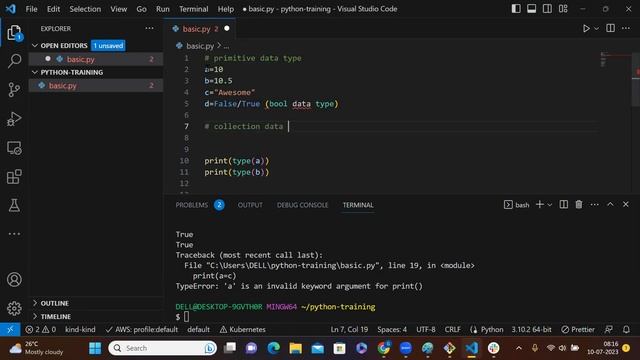Show additional activity bar views ellipsis
The image size is (640, 360).
click(14, 234)
